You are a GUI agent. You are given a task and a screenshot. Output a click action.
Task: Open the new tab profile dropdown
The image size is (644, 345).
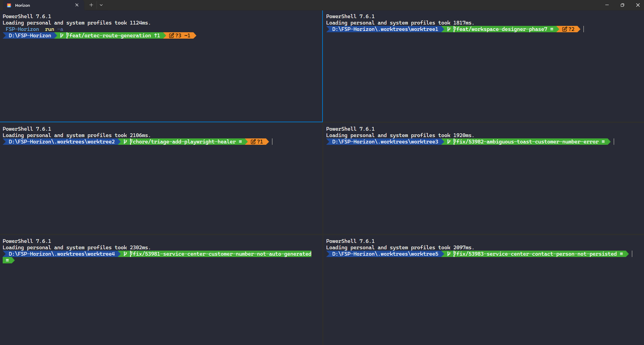101,5
